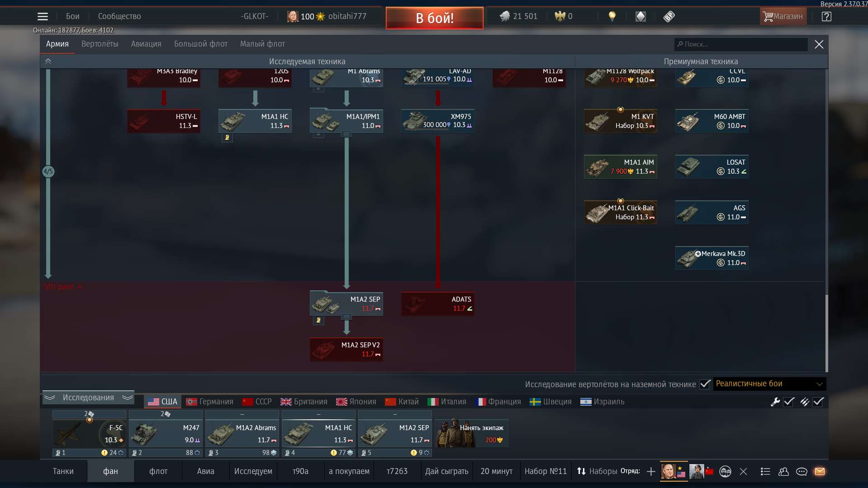
Task: Click the Поиск search field
Action: click(x=741, y=44)
